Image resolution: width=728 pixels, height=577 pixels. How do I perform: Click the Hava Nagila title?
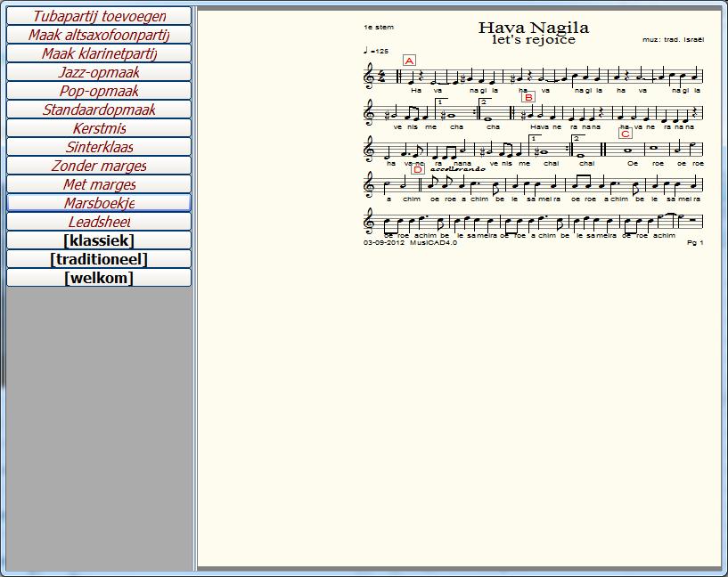[534, 28]
